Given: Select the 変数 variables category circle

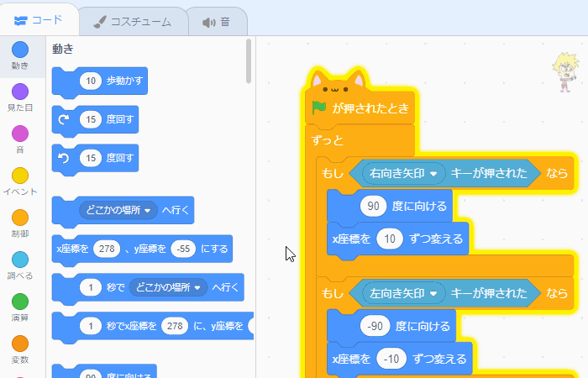Looking at the screenshot, I should [x=20, y=344].
